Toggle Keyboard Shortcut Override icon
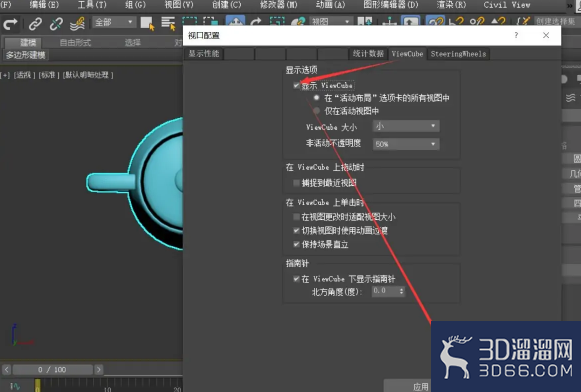 coord(410,21)
